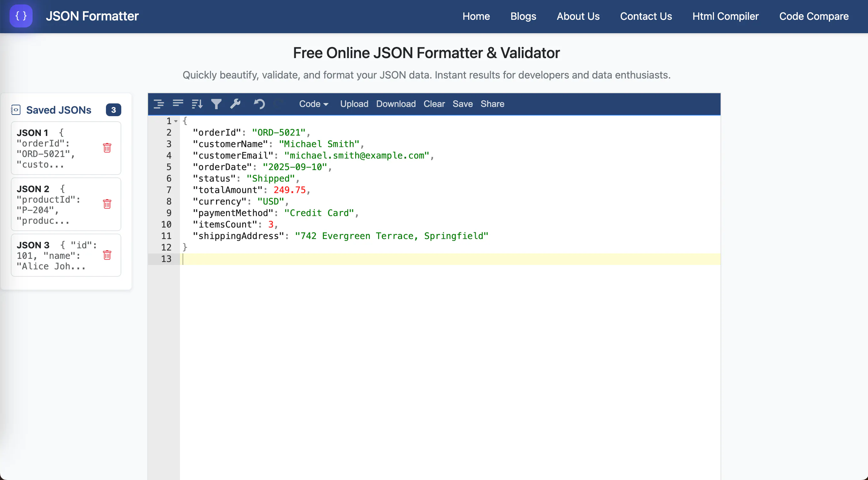Click the "USD" currency value

point(270,201)
